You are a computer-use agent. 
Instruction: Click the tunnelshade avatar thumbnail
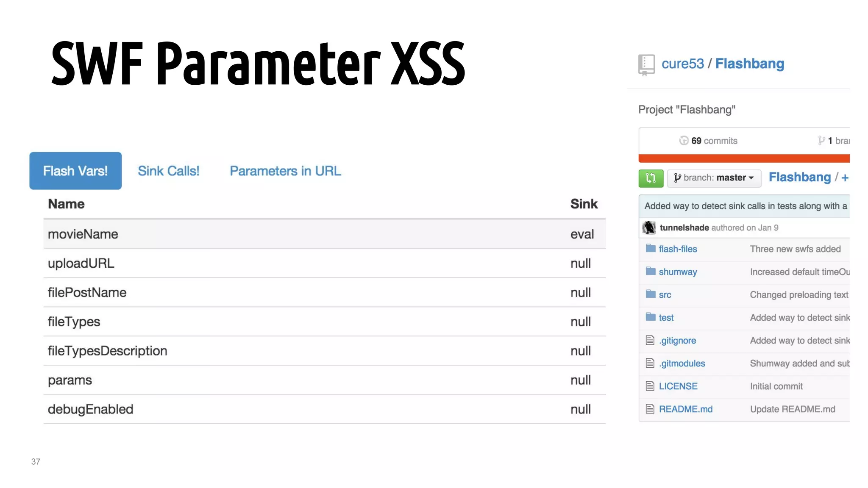649,228
